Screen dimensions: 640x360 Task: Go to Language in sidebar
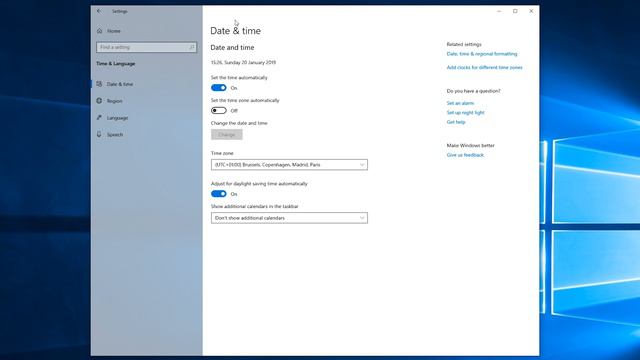click(x=118, y=118)
